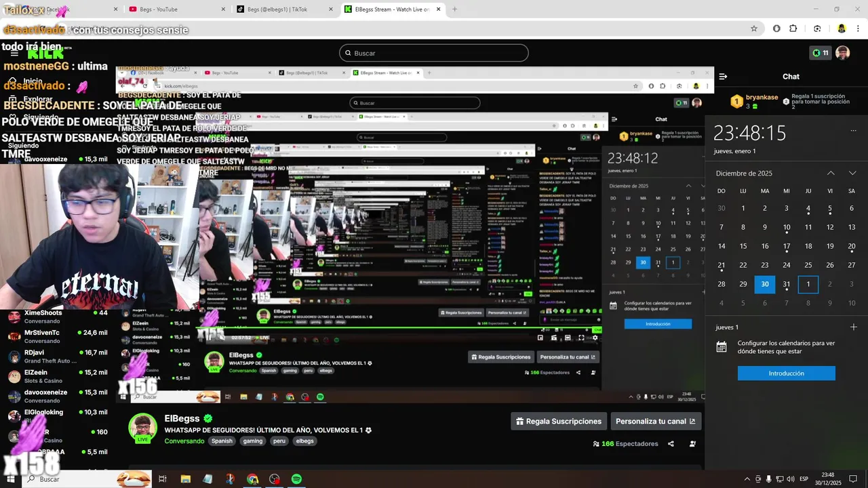Open the Kick K 11 balance button
Viewport: 868px width, 488px height.
[x=820, y=53]
